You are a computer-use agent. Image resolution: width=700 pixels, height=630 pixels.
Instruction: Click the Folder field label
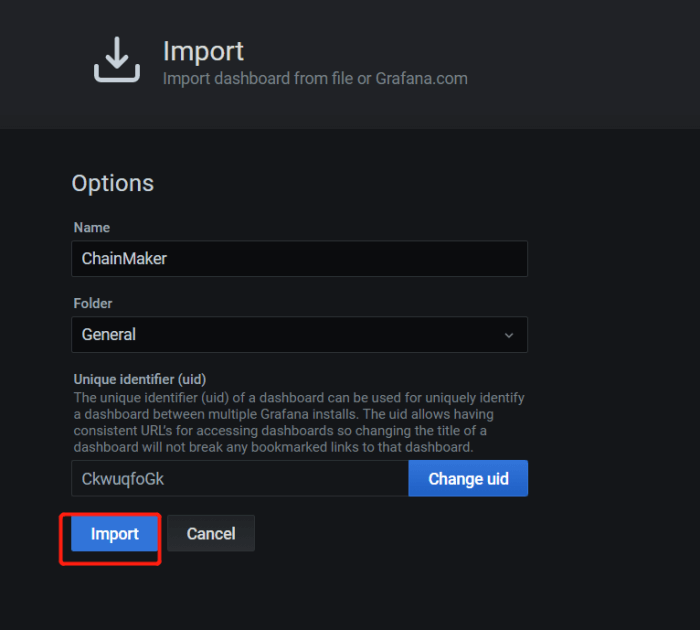93,304
